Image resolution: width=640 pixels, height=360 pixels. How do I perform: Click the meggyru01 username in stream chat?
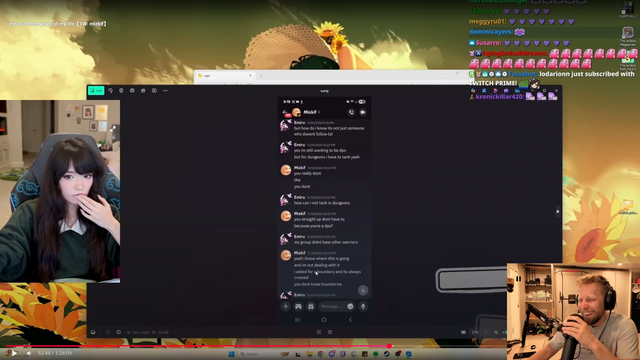(x=487, y=21)
